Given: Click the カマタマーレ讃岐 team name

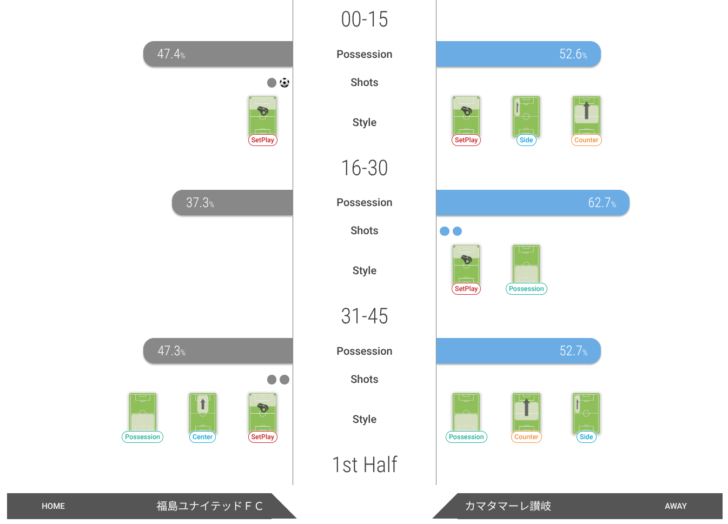Looking at the screenshot, I should point(508,506).
